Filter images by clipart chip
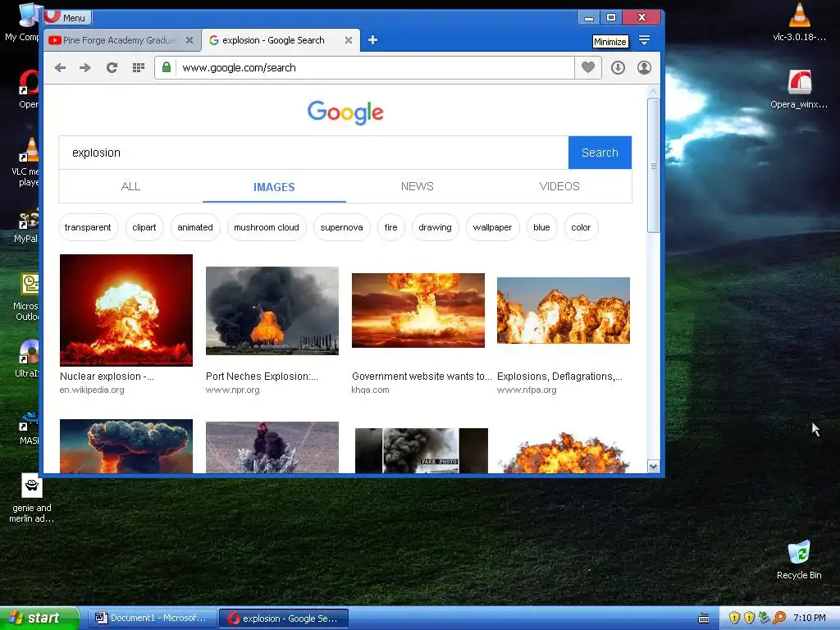This screenshot has height=630, width=840. [144, 227]
